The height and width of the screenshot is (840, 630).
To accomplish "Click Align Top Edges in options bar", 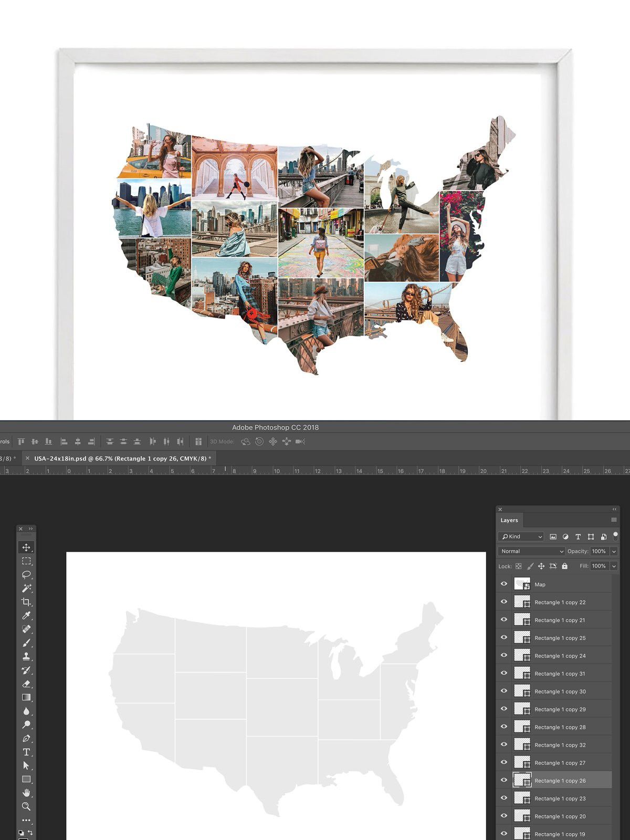I will [x=21, y=442].
